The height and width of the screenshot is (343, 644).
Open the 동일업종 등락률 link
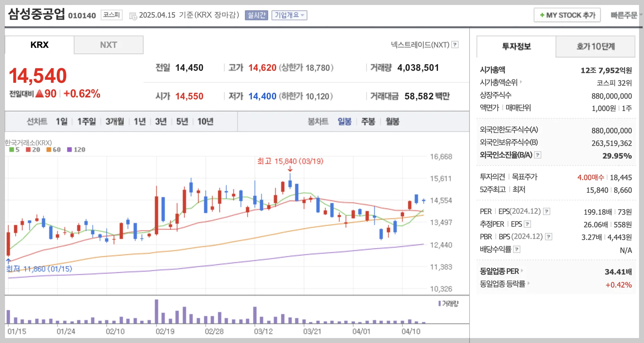(x=502, y=284)
